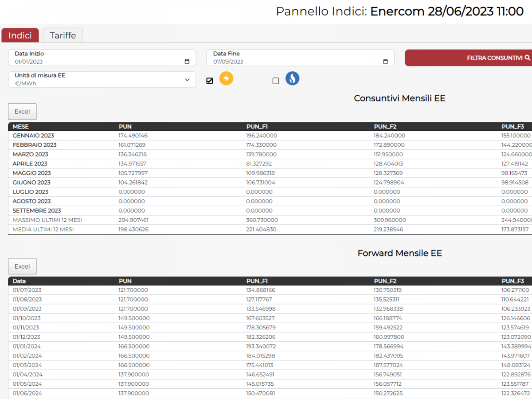Image resolution: width=532 pixels, height=399 pixels.
Task: Click the blue gas flame icon
Action: [x=292, y=79]
